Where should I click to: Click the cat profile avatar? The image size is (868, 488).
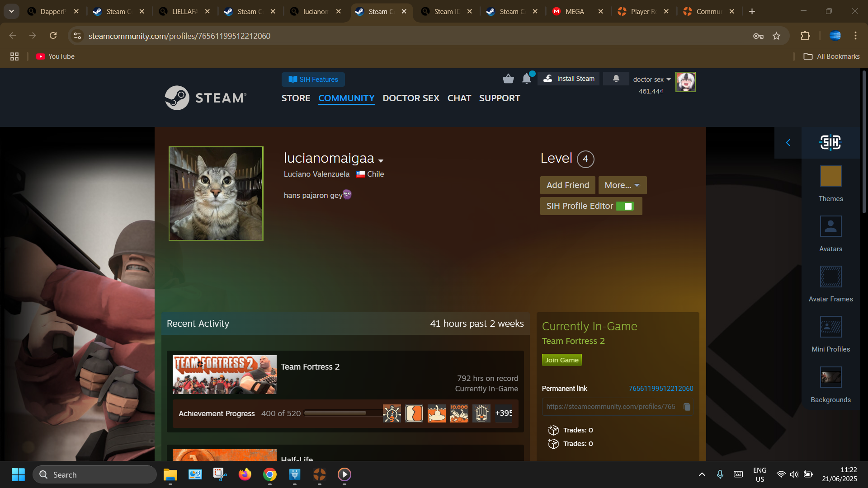tap(216, 194)
